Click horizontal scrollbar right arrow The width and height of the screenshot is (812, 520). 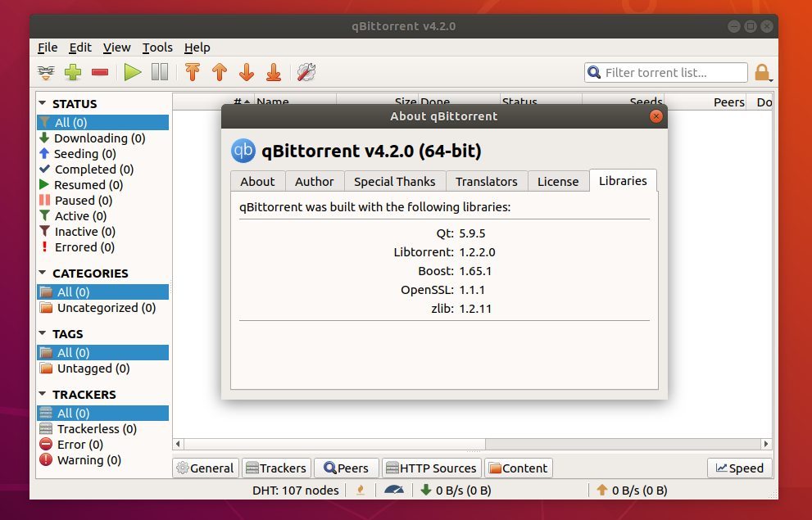(765, 443)
